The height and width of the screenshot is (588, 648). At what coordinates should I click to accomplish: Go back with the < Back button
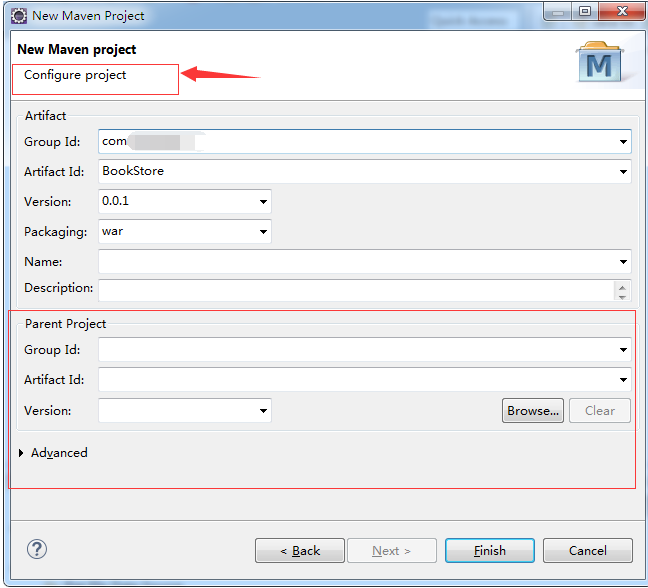300,550
